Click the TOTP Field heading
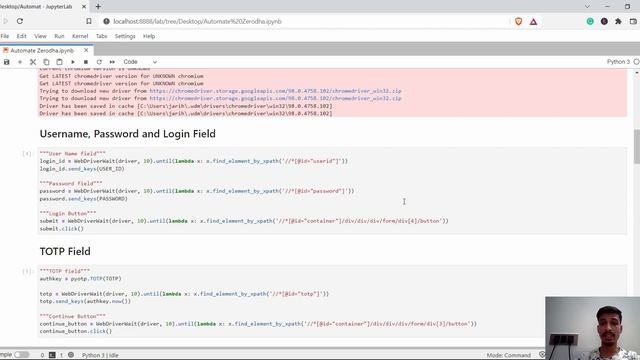 65,251
